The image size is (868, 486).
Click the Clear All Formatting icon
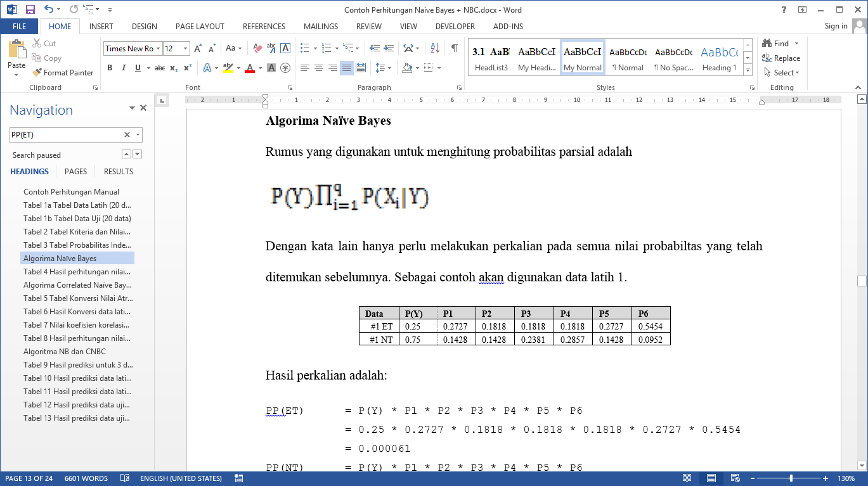(257, 48)
